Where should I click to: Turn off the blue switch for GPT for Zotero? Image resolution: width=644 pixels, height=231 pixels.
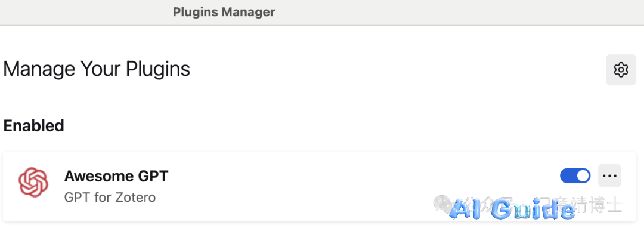tap(575, 176)
